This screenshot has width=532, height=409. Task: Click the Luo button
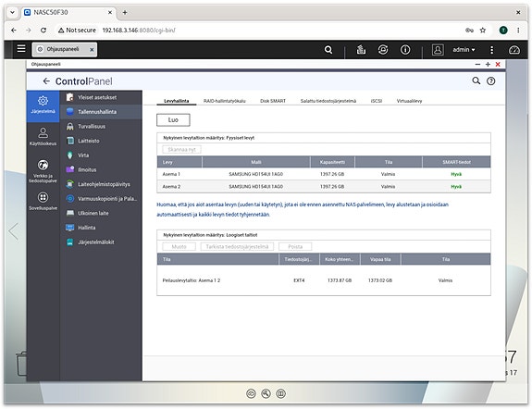point(173,119)
